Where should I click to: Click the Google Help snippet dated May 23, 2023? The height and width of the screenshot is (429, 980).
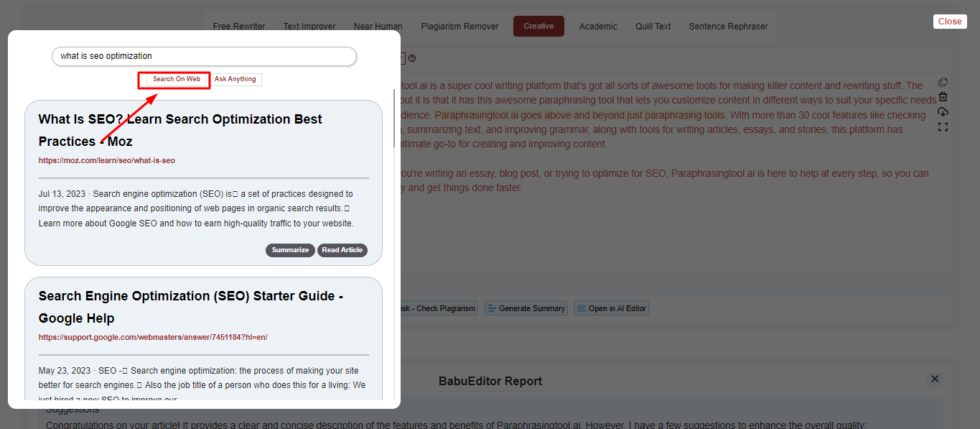coord(202,385)
